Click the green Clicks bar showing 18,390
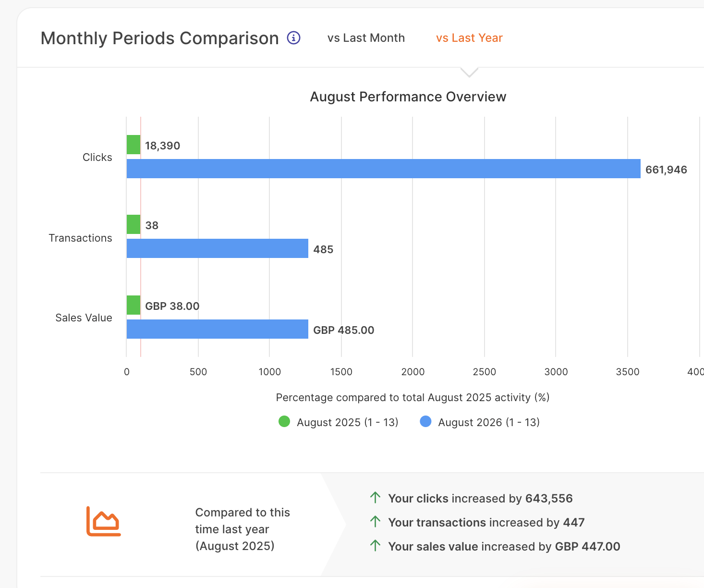704x588 pixels. pyautogui.click(x=134, y=145)
